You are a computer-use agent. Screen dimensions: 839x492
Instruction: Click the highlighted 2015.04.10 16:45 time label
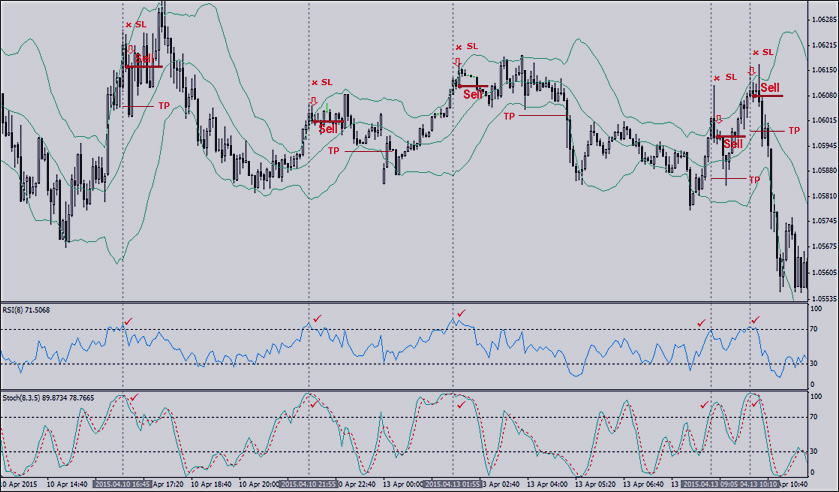pos(123,484)
